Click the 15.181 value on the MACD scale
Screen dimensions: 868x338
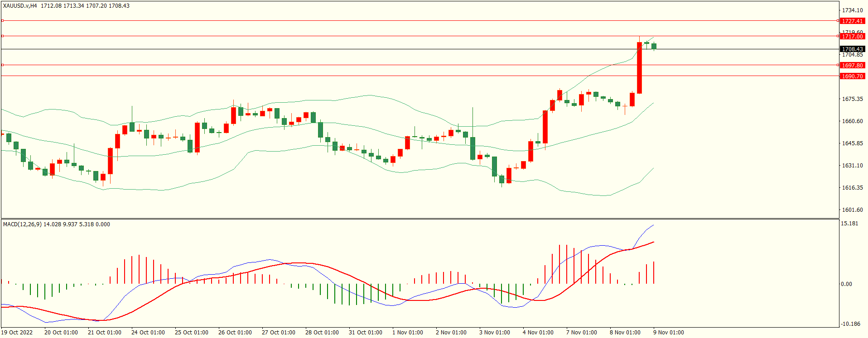coord(849,224)
